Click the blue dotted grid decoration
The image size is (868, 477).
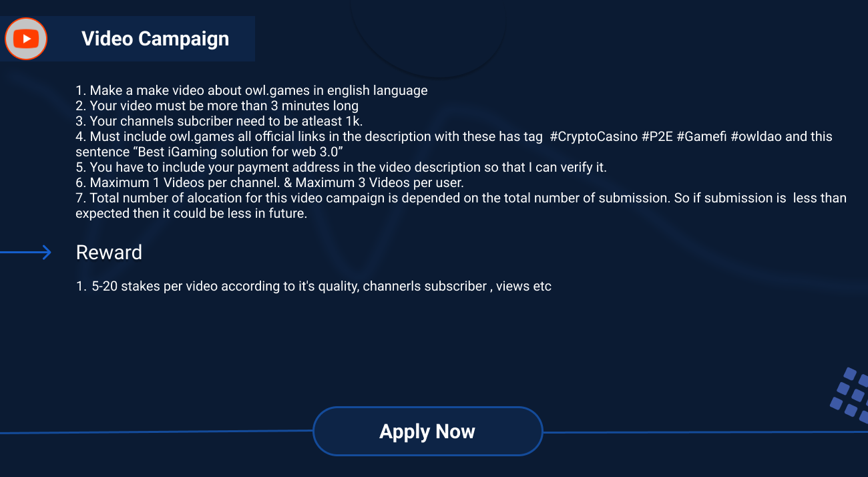tap(849, 394)
